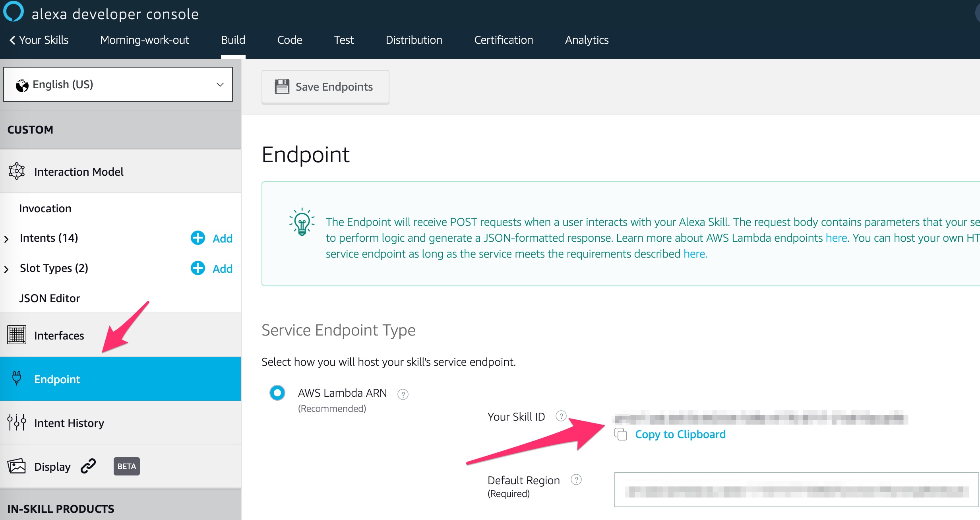Open Intent History in sidebar

[x=120, y=423]
